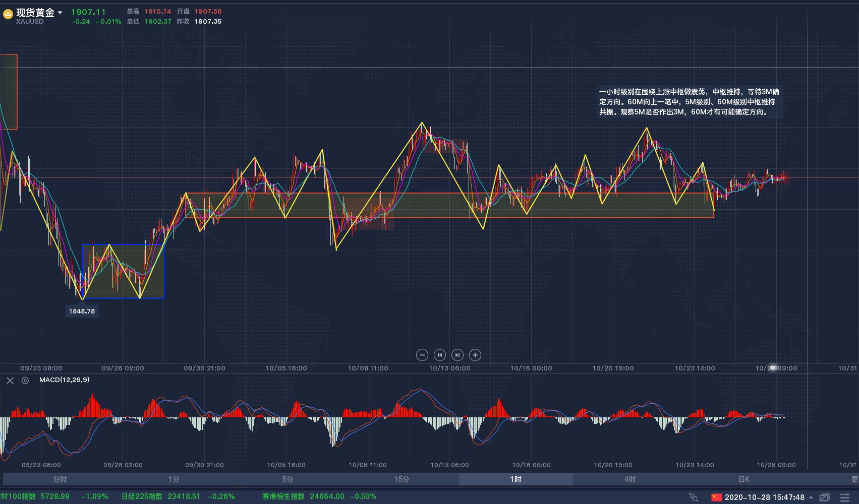Open the MACD(12,26,9) indicator selector
This screenshot has width=859, height=504.
[x=64, y=380]
